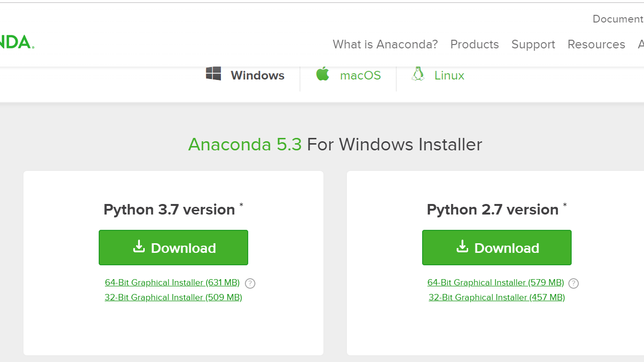644x362 pixels.
Task: Click the Apple icon next to macOS
Action: pos(323,74)
